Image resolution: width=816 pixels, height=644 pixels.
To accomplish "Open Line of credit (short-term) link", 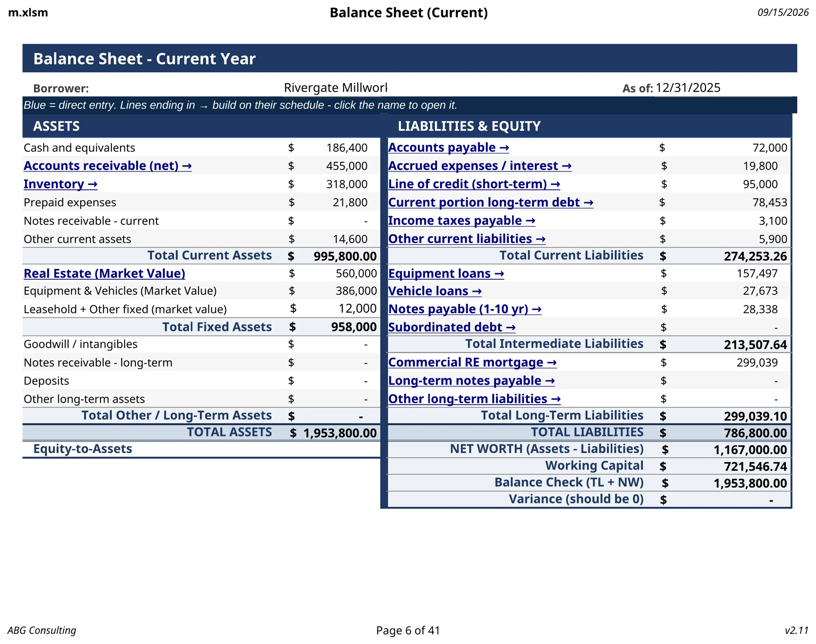I will [474, 184].
